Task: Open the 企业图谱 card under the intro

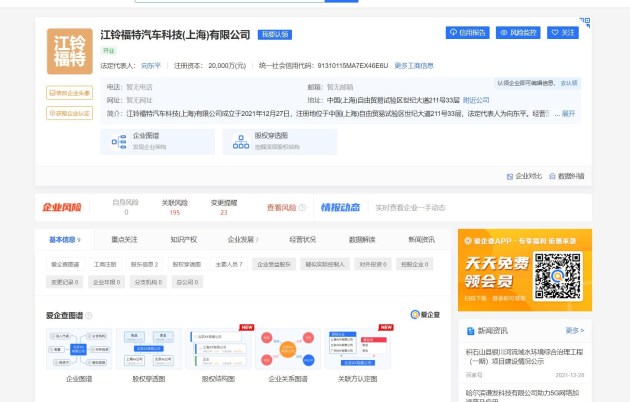Action: [x=158, y=142]
